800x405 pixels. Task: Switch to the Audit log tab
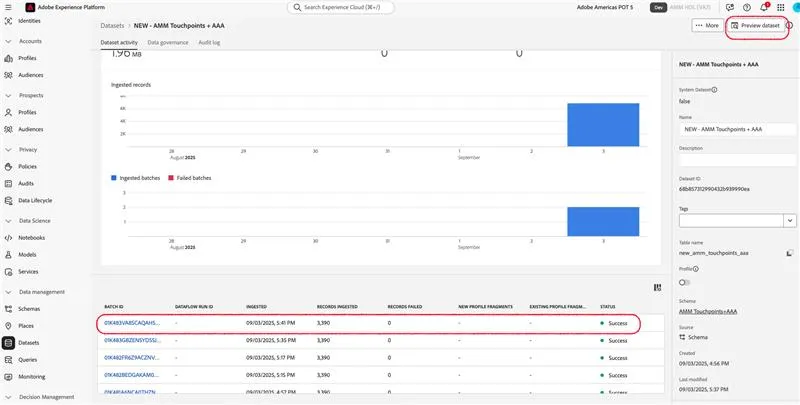pos(209,42)
